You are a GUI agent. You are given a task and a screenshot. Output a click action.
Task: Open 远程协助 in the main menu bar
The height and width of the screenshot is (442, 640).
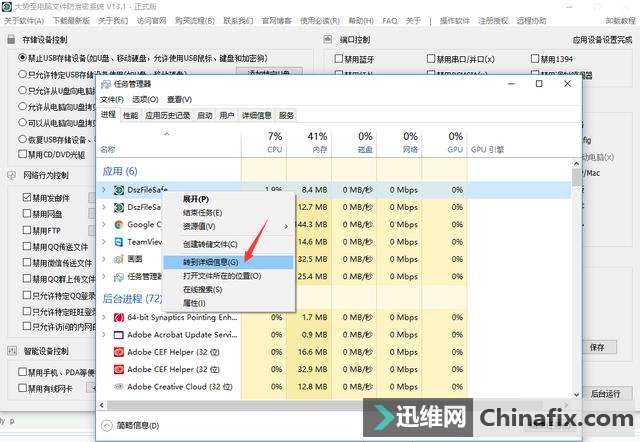pyautogui.click(x=531, y=20)
